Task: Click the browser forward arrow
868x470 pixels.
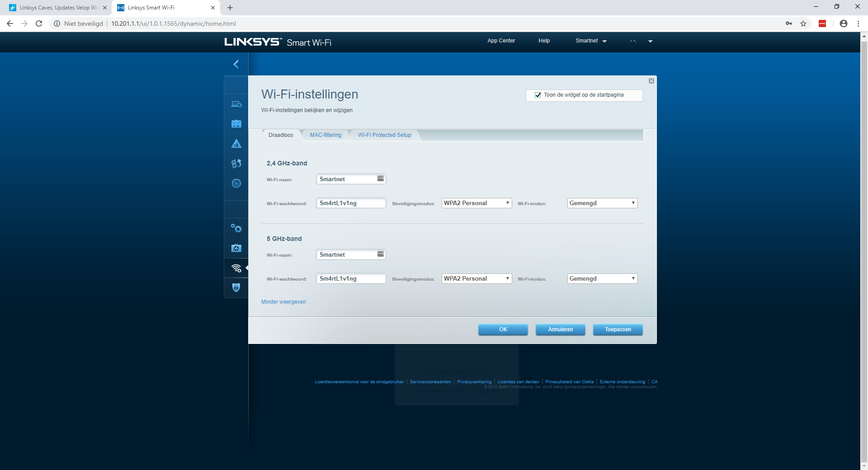Action: pos(24,23)
